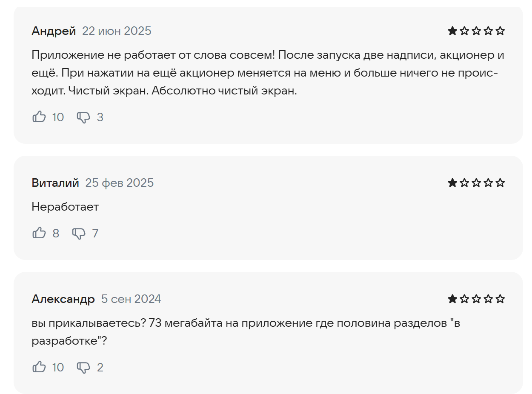This screenshot has height=394, width=532.
Task: Like Александр's review with the thumbs up icon
Action: pyautogui.click(x=39, y=366)
